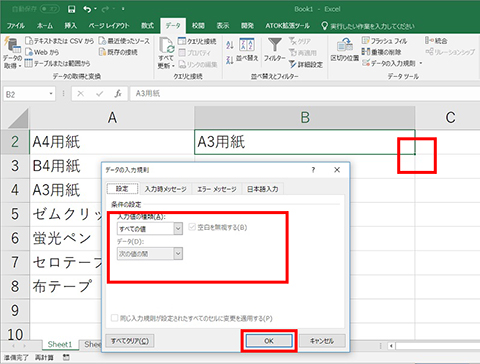Click the すべてクリア(C) button
The height and width of the screenshot is (364, 480).
click(x=130, y=341)
